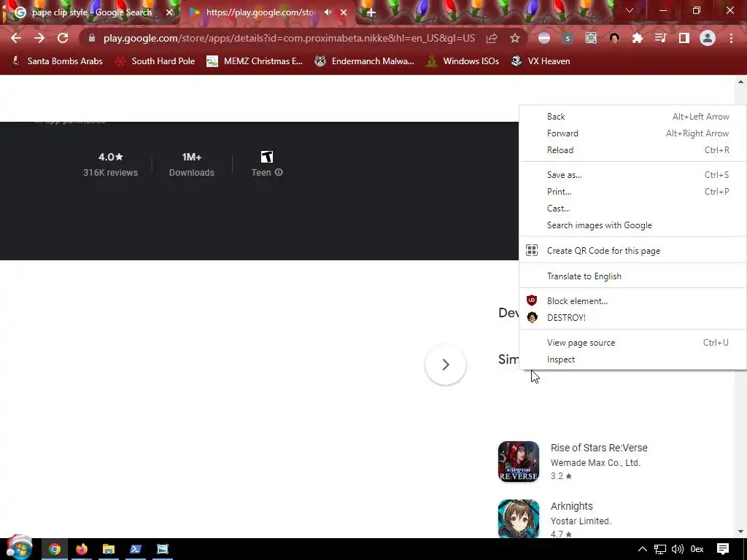Open the Santa Bombs Arabs bookmark
This screenshot has width=747, height=560.
57,61
